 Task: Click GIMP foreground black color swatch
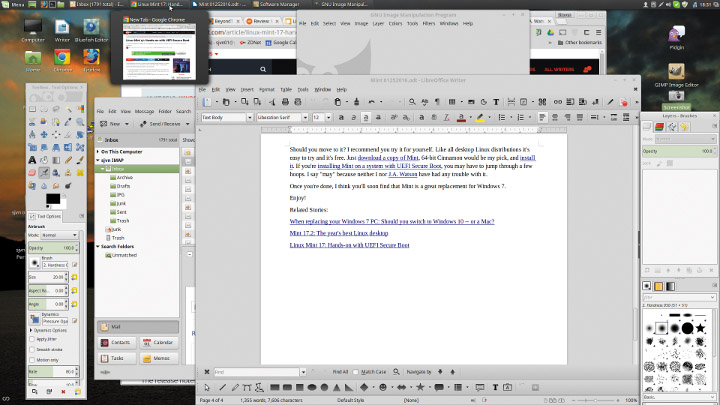coord(52,198)
